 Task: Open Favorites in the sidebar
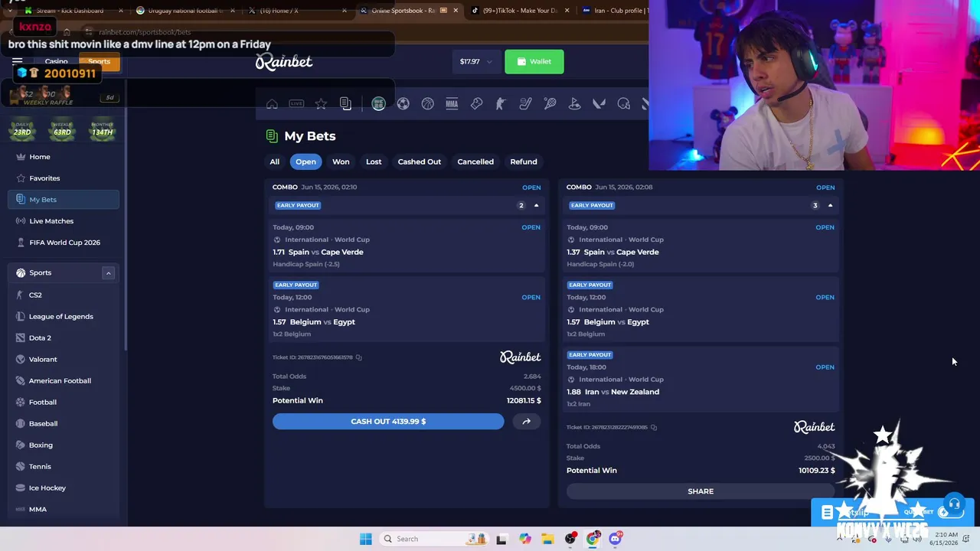[x=64, y=178]
